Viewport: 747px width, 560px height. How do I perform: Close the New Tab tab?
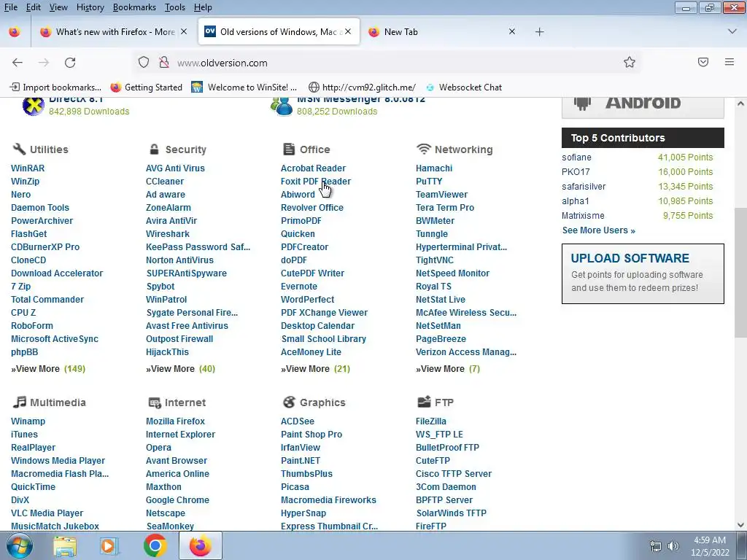[x=512, y=31]
